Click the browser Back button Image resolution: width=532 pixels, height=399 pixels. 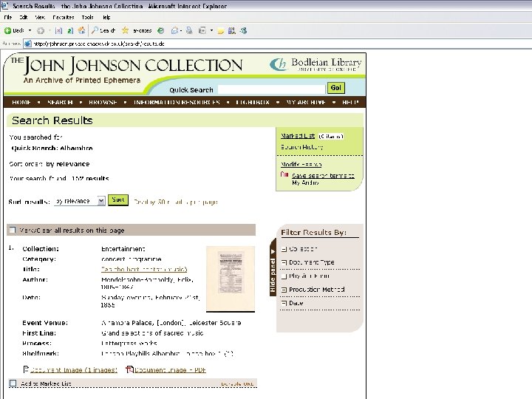[14, 30]
